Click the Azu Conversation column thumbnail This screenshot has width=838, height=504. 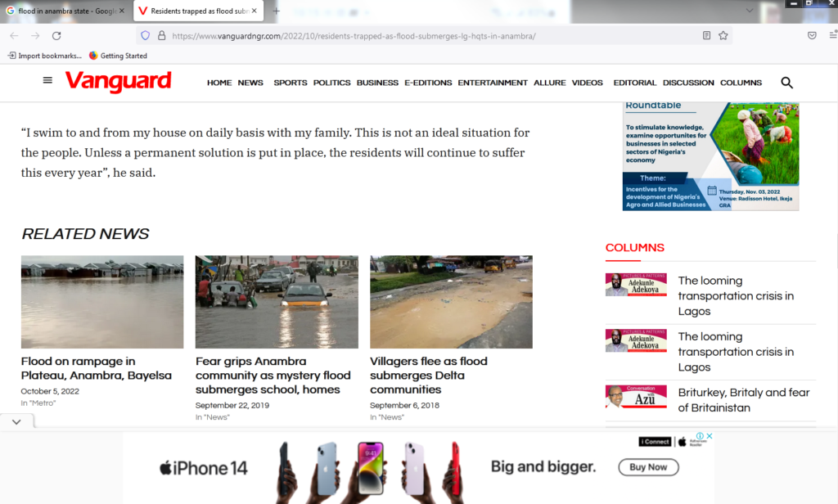pos(636,397)
